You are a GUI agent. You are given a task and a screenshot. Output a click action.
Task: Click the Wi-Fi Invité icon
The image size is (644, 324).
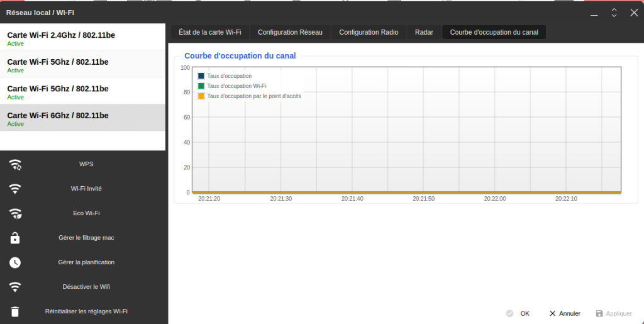[15, 189]
